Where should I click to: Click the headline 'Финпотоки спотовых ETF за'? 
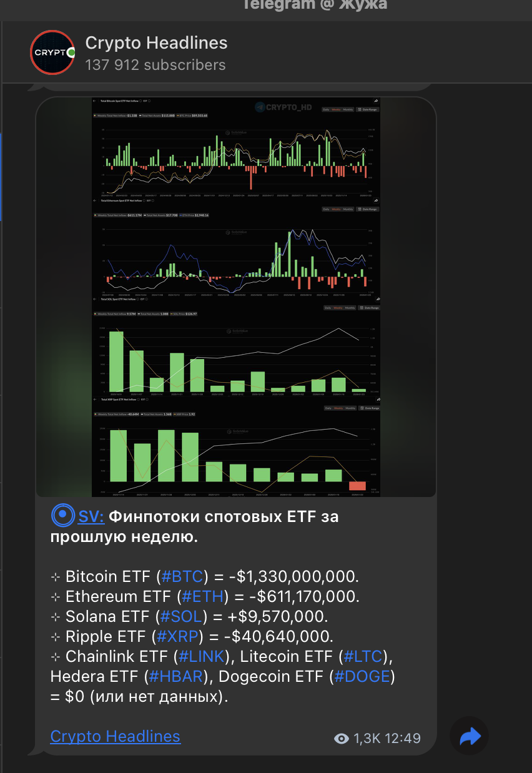(224, 517)
